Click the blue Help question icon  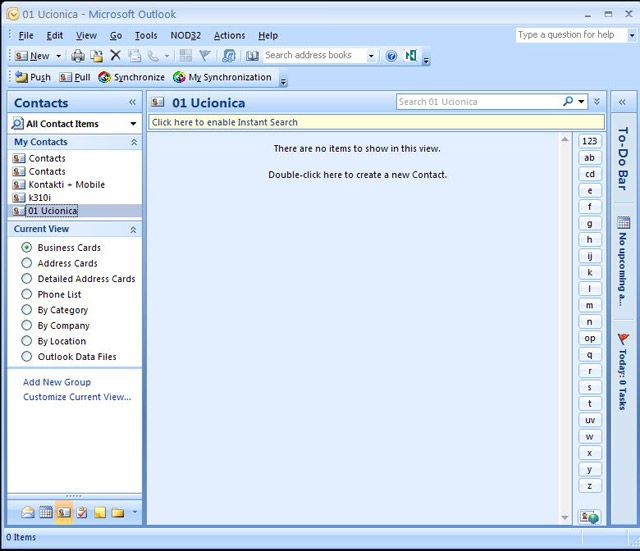[391, 56]
